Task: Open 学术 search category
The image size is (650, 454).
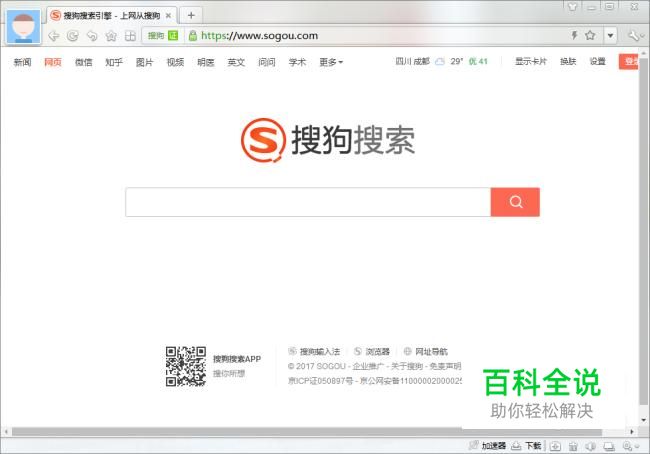Action: point(297,62)
